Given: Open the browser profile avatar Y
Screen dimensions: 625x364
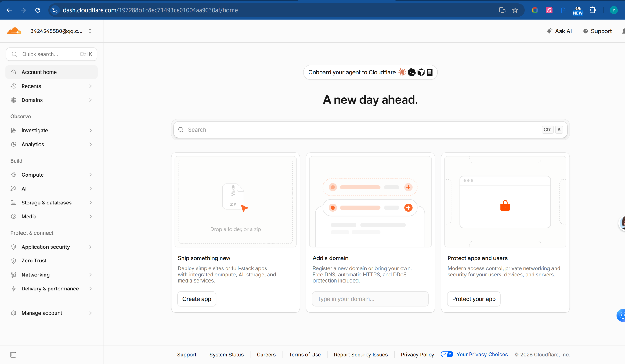Looking at the screenshot, I should point(614,10).
